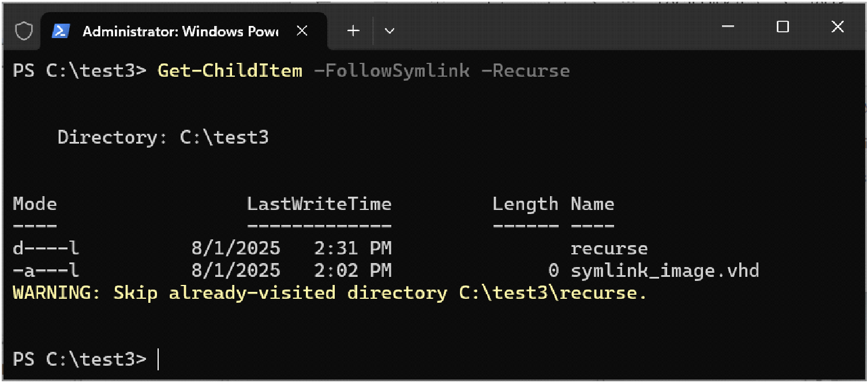Click the Directory: C:\test3 line
Image resolution: width=868 pixels, height=383 pixels.
point(163,137)
